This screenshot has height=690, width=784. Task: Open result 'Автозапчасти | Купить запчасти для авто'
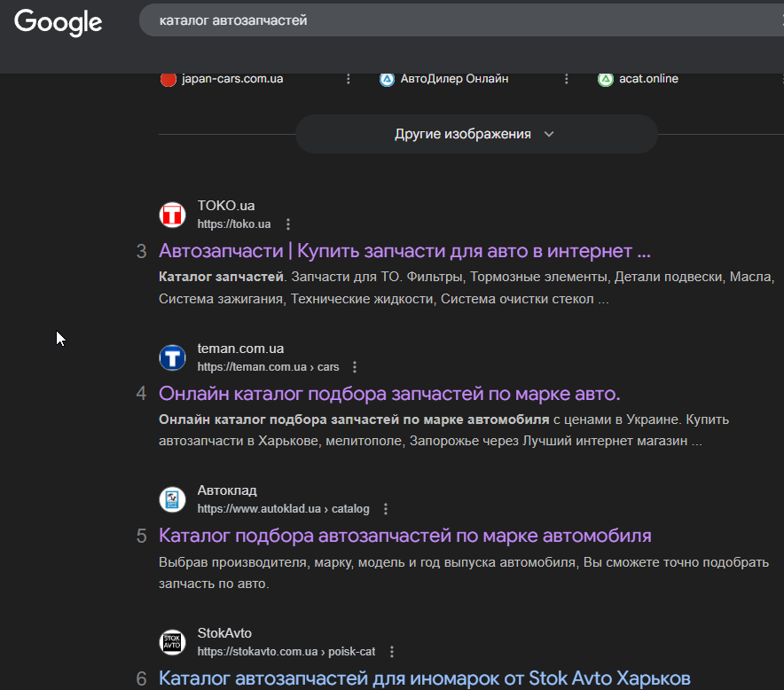pos(404,251)
